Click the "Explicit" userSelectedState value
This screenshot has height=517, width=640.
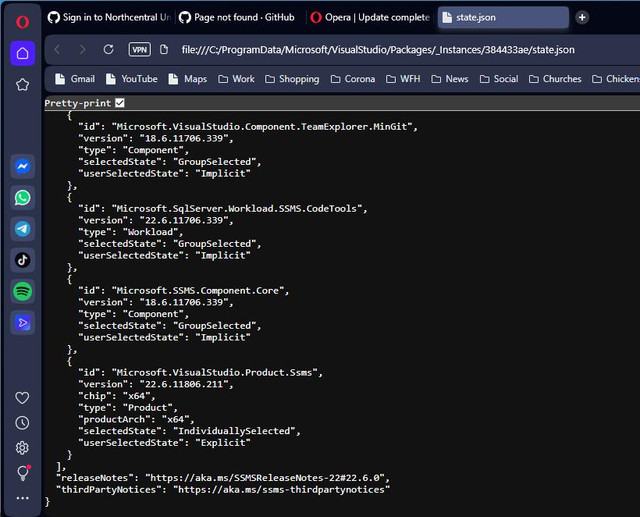pyautogui.click(x=223, y=443)
